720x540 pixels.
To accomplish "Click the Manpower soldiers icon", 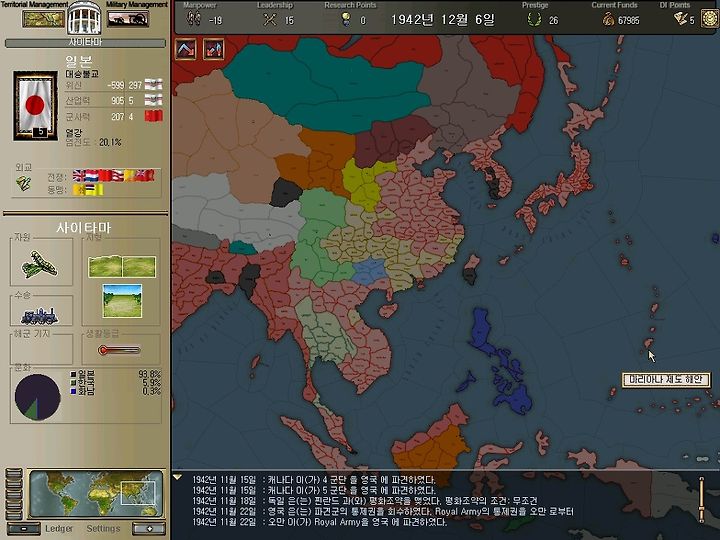I will click(193, 19).
